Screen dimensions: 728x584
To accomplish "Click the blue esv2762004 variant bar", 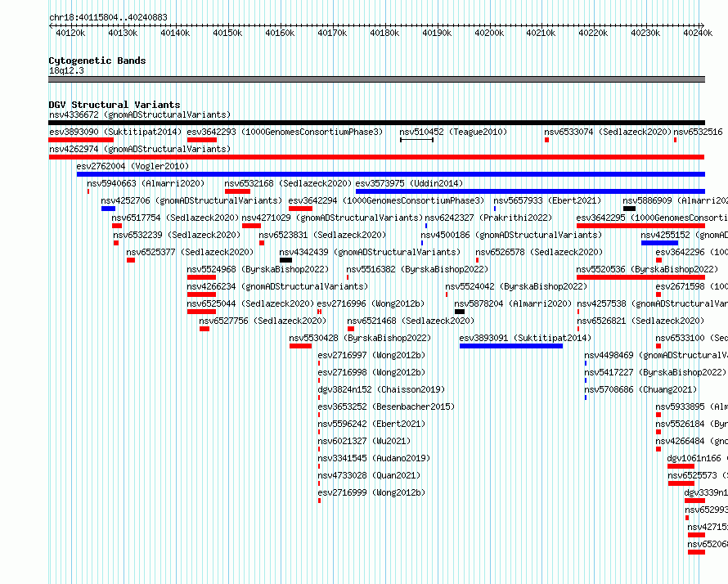I will (x=391, y=174).
